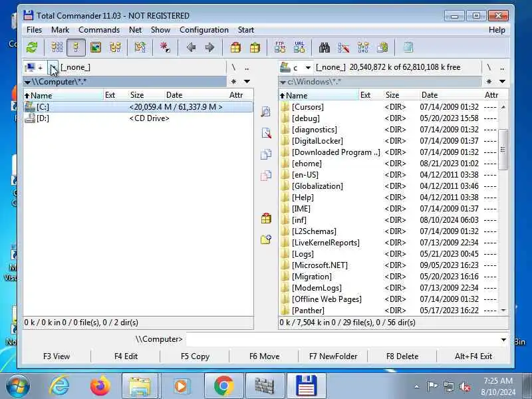
Task: Click the swap/invert selection toolbar icon
Action: pos(140,47)
